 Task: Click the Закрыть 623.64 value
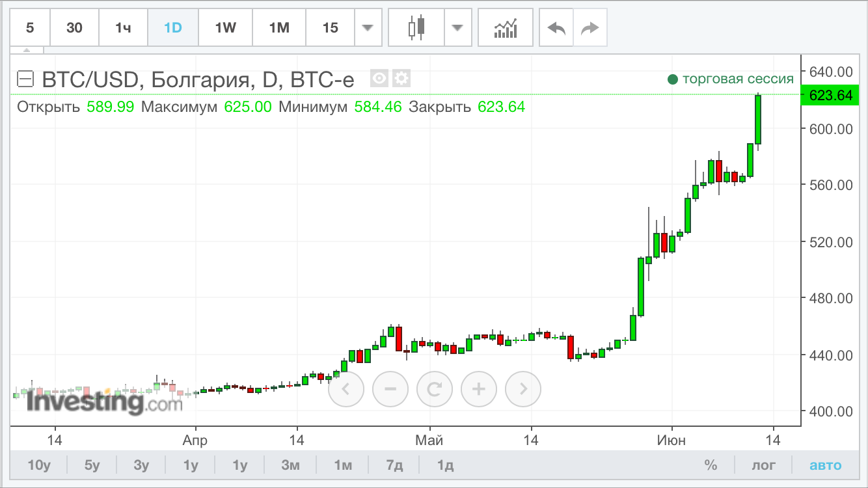501,107
